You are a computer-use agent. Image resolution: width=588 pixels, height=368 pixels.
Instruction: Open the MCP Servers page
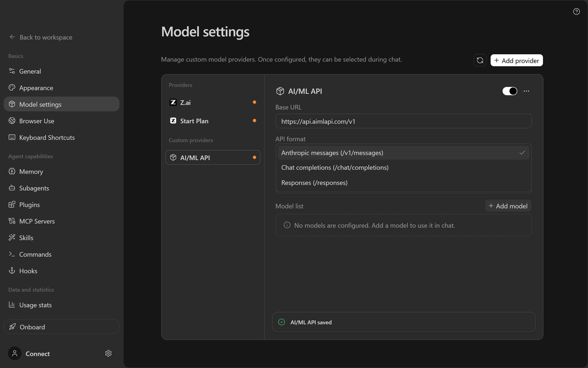click(62, 221)
